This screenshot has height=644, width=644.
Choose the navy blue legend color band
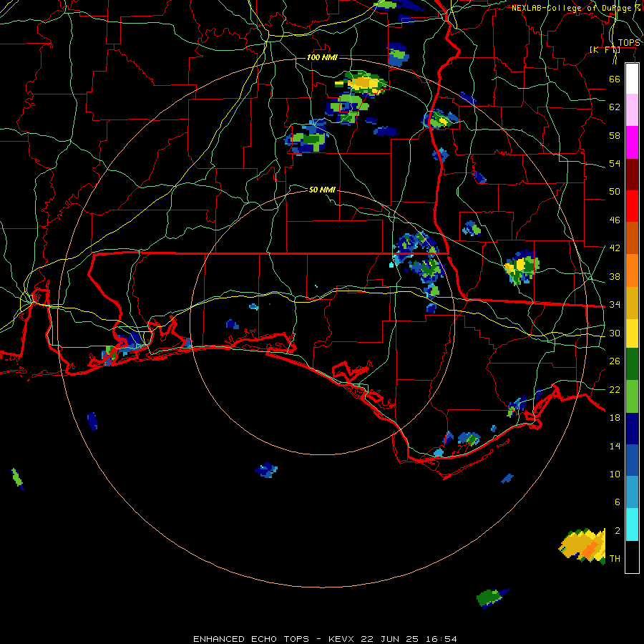point(632,429)
